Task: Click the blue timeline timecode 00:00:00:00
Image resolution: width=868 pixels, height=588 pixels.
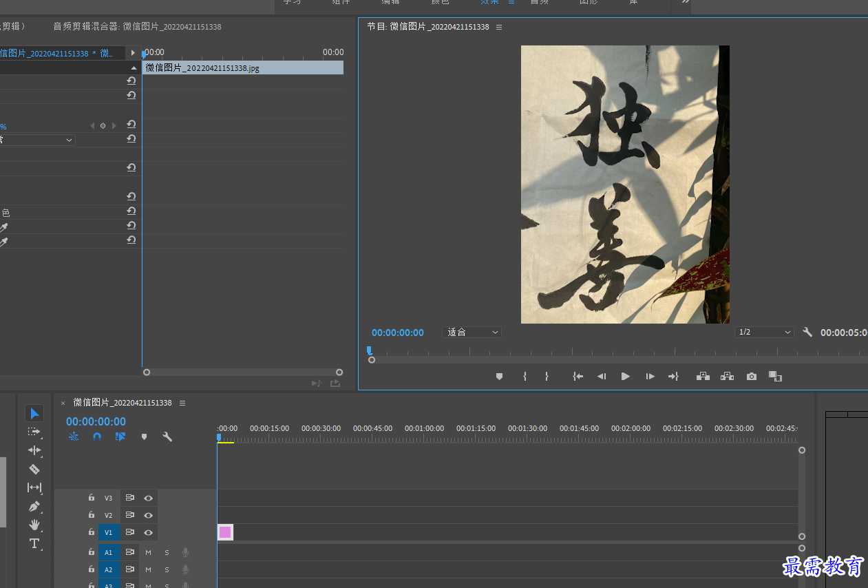Action: point(96,421)
